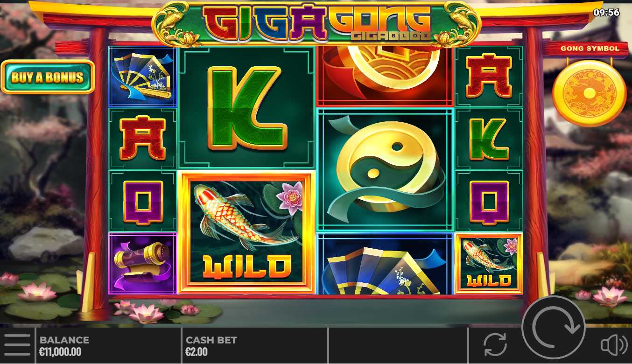Image resolution: width=632 pixels, height=364 pixels.
Task: Click the red A symbol on first reel
Action: pos(143,139)
